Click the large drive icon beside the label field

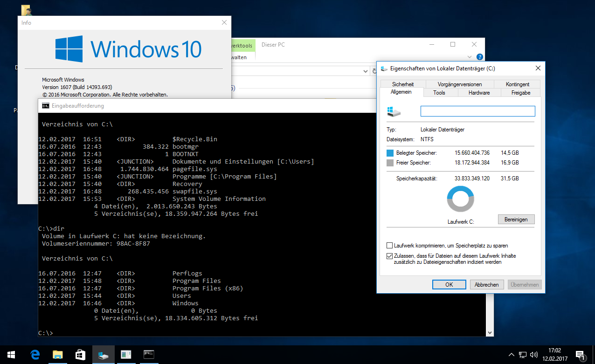click(394, 111)
